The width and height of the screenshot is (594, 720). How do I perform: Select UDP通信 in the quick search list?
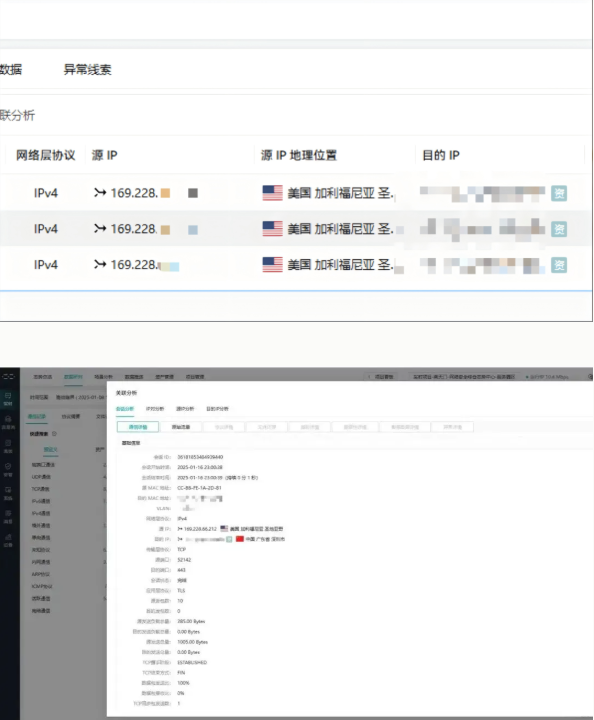pos(41,477)
